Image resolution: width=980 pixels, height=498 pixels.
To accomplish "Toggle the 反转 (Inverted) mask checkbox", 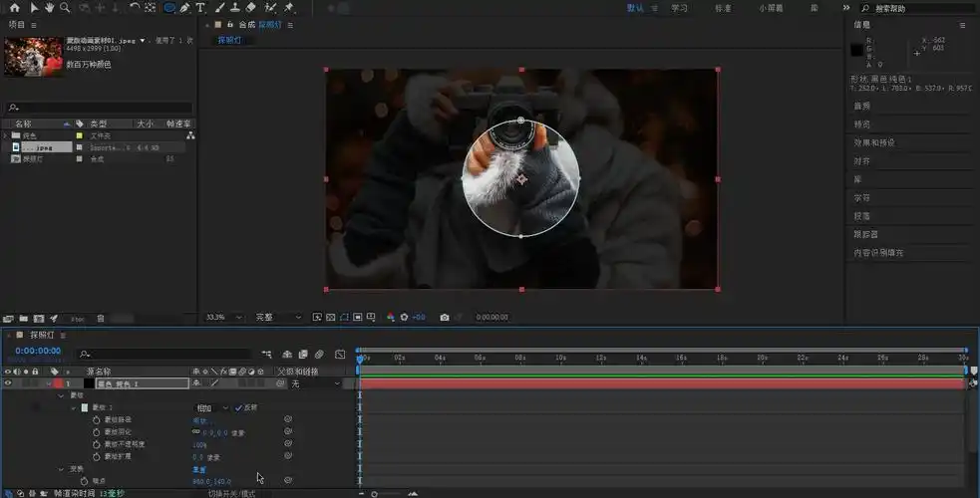I will (238, 407).
